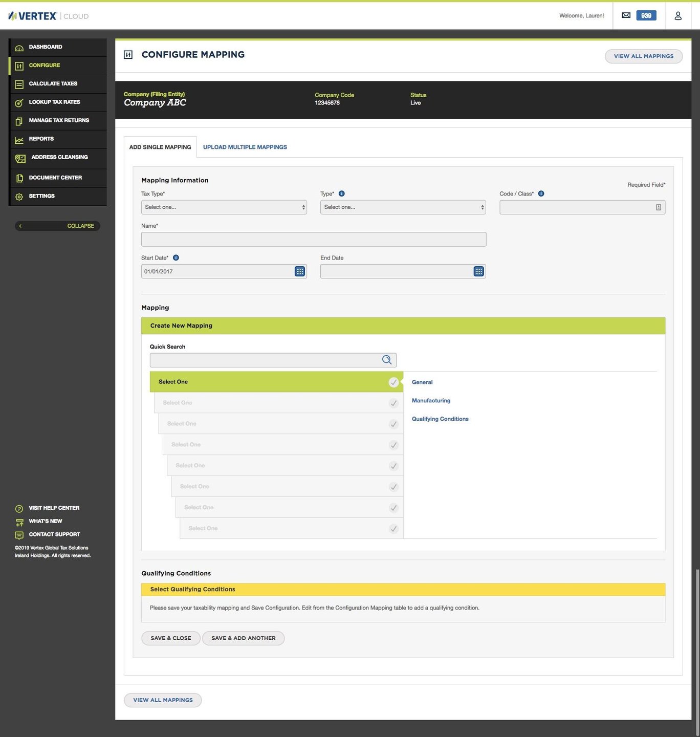Click the Company Code value 12345678

click(327, 103)
